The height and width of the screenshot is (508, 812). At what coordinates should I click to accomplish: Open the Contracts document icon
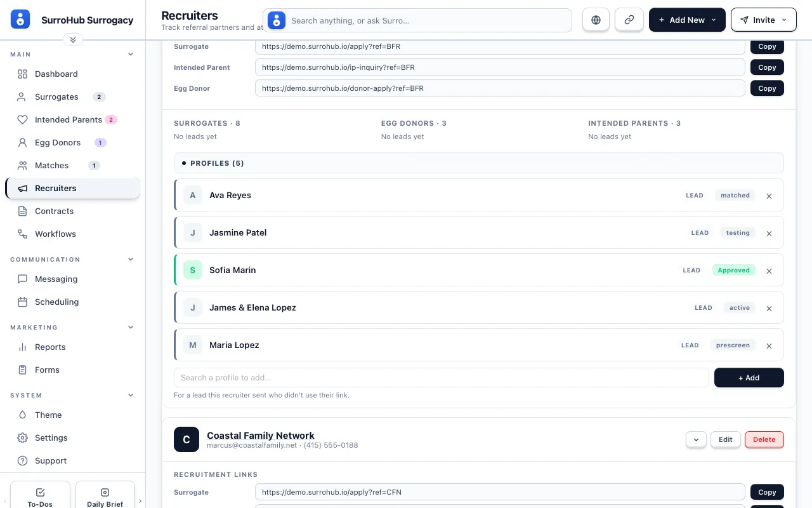click(22, 211)
